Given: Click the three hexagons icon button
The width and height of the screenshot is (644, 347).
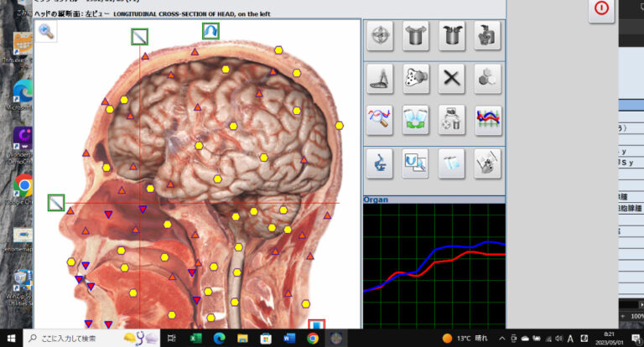Looking at the screenshot, I should point(487,79).
